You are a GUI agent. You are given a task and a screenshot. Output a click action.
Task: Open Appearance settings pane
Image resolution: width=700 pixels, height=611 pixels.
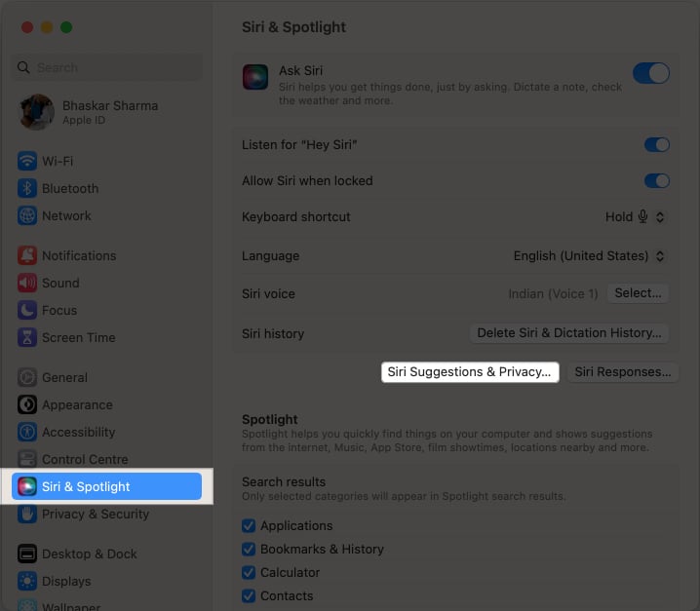click(x=106, y=404)
